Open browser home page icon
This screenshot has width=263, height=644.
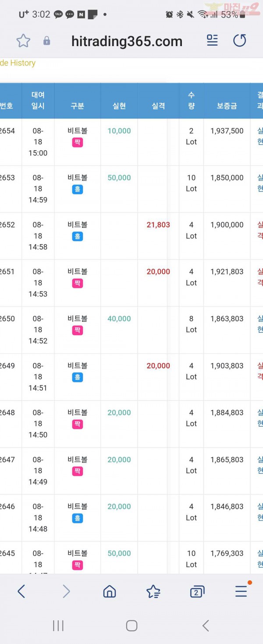(x=109, y=591)
